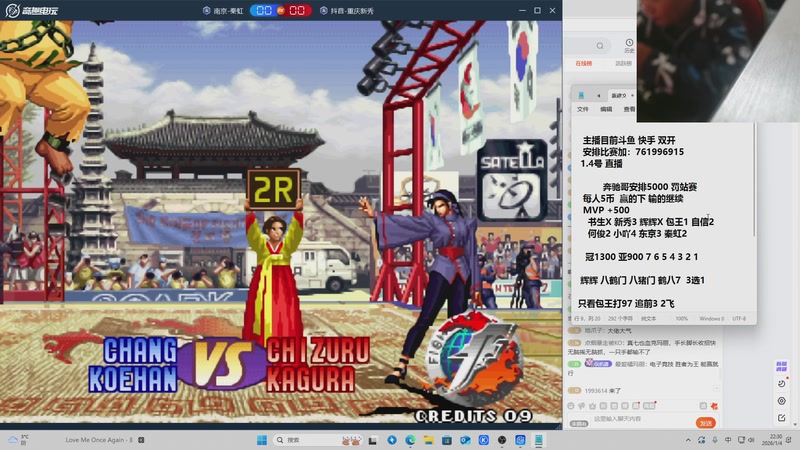This screenshot has height=450, width=800.
Task: Click the chat message from 地爪子: 大佬大气
Action: [x=608, y=331]
